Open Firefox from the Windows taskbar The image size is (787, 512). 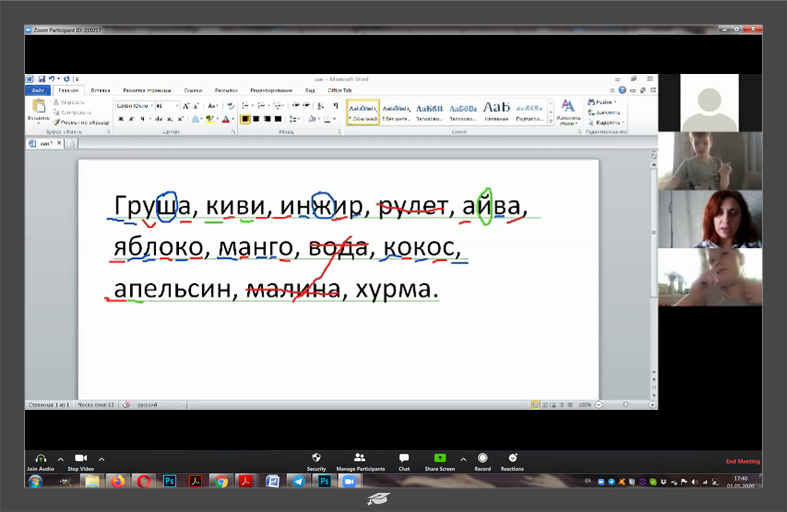point(118,482)
